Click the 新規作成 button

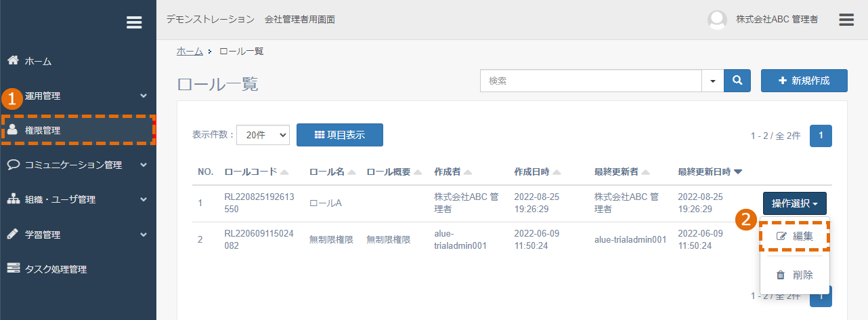804,80
